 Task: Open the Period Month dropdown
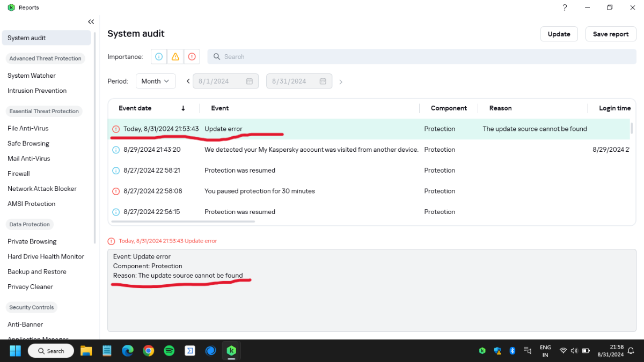[156, 82]
